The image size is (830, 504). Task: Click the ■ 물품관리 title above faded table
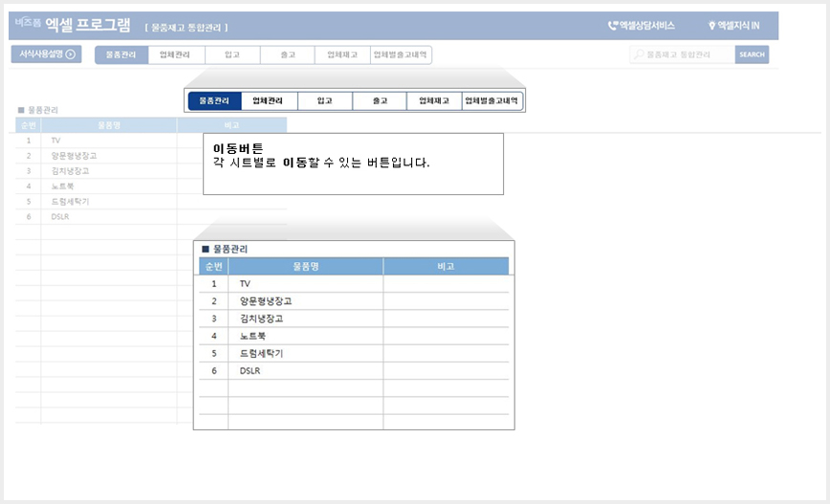pyautogui.click(x=38, y=110)
